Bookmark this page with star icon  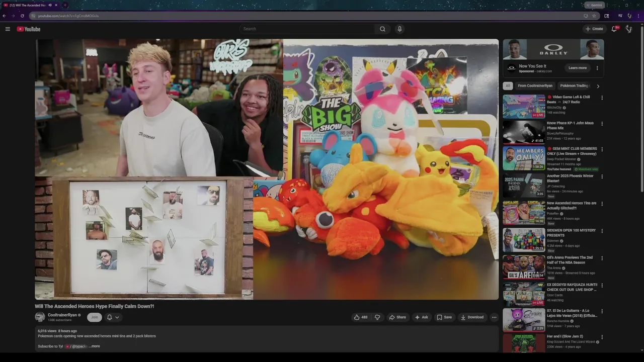coord(594,16)
